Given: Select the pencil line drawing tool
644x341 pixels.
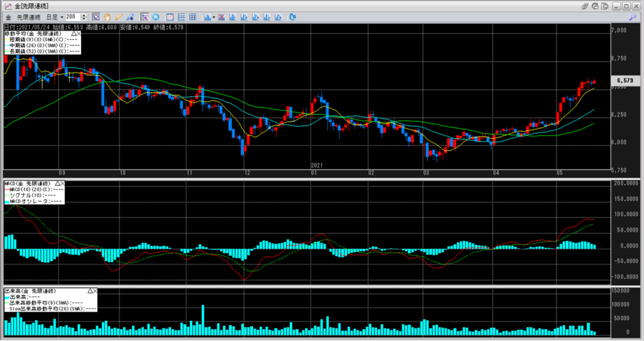Looking at the screenshot, I should click(118, 16).
